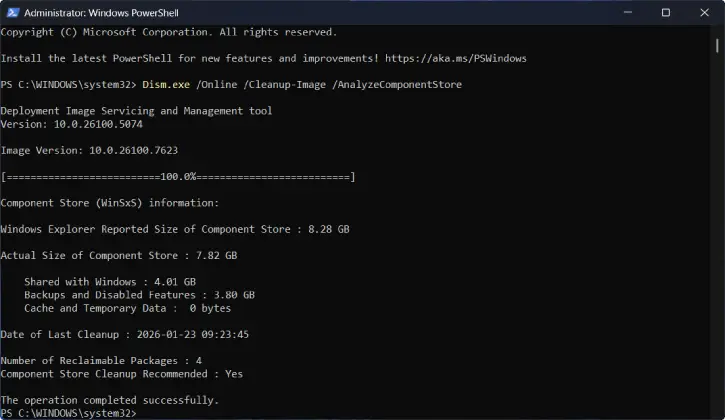Click the 100.0% progress bar

178,177
